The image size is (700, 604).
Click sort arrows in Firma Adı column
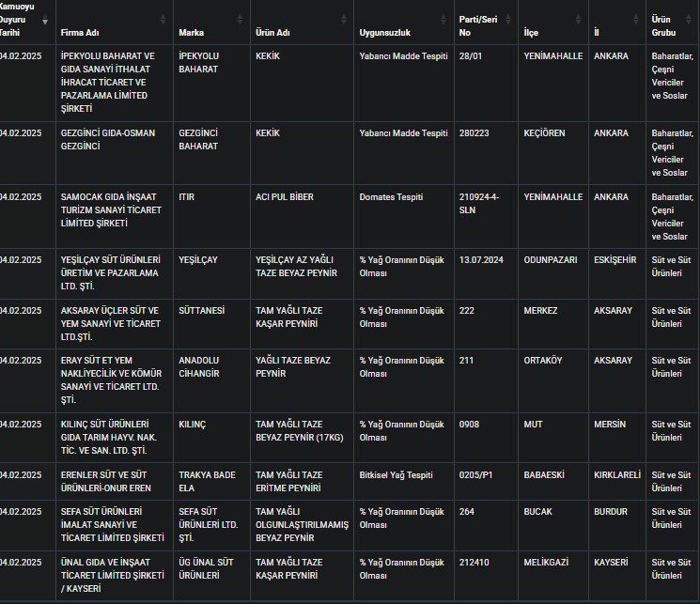point(163,20)
